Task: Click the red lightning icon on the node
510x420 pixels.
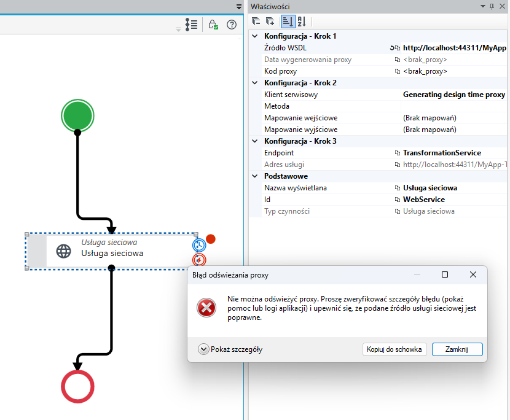Action: pyautogui.click(x=199, y=260)
